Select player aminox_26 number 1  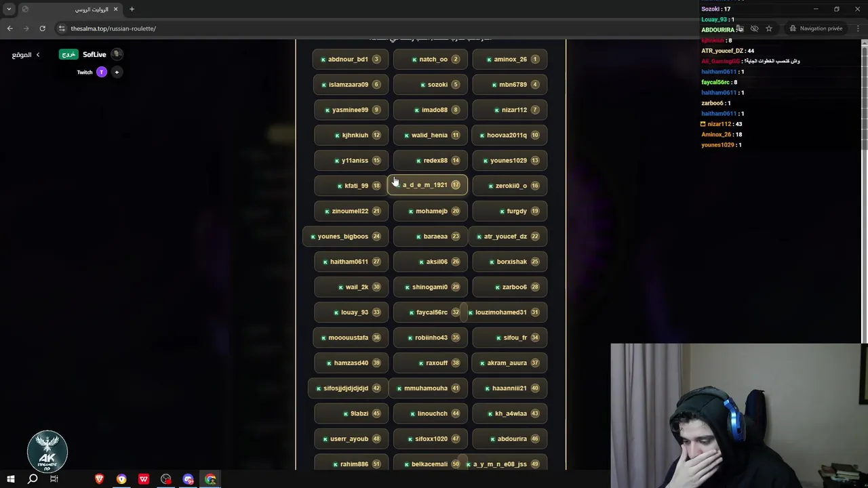click(510, 59)
